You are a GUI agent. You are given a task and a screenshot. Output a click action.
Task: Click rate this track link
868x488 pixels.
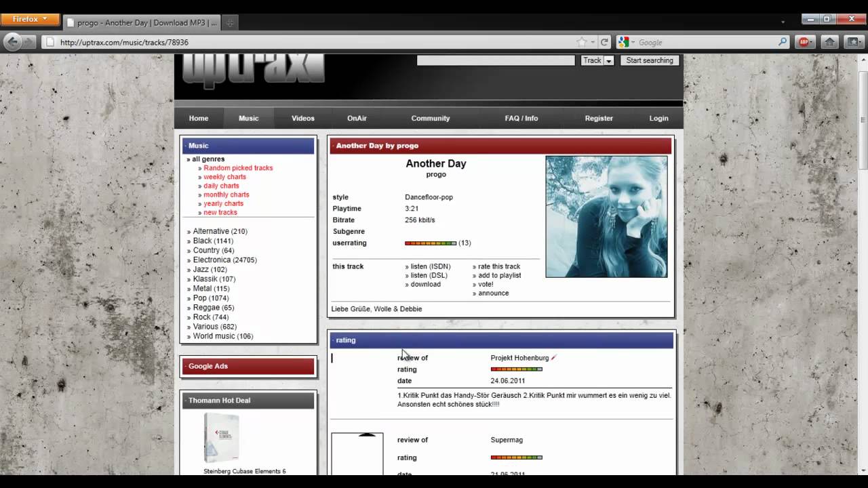(x=499, y=266)
